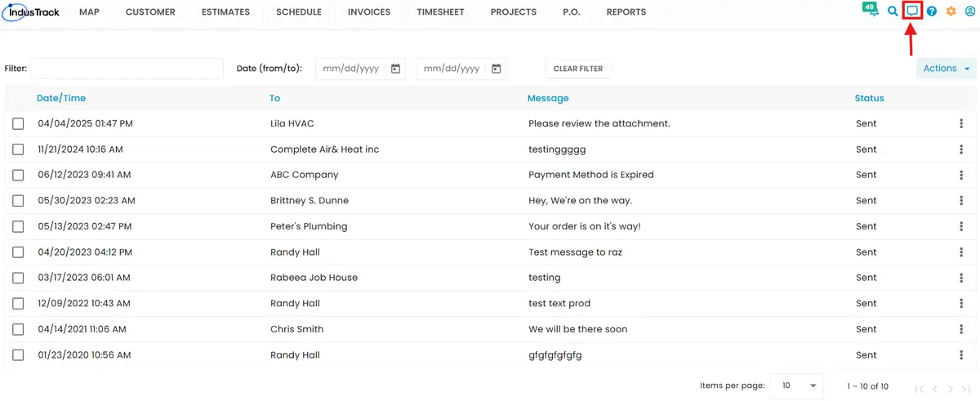Select the message 'gfgfgfgfgfg'
Image resolution: width=980 pixels, height=401 pixels.
(555, 355)
